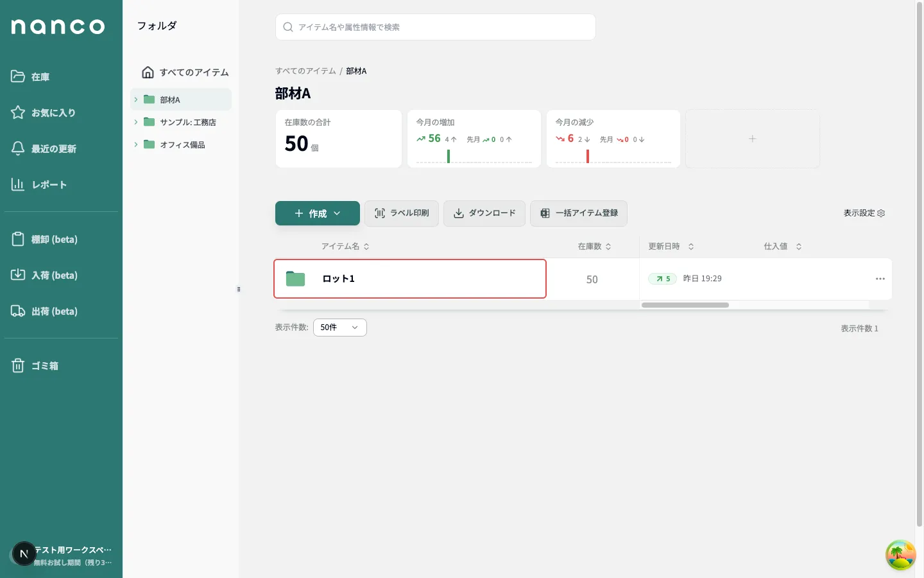
Task: Click the home icon beside すべてのアイテム
Action: pyautogui.click(x=148, y=72)
